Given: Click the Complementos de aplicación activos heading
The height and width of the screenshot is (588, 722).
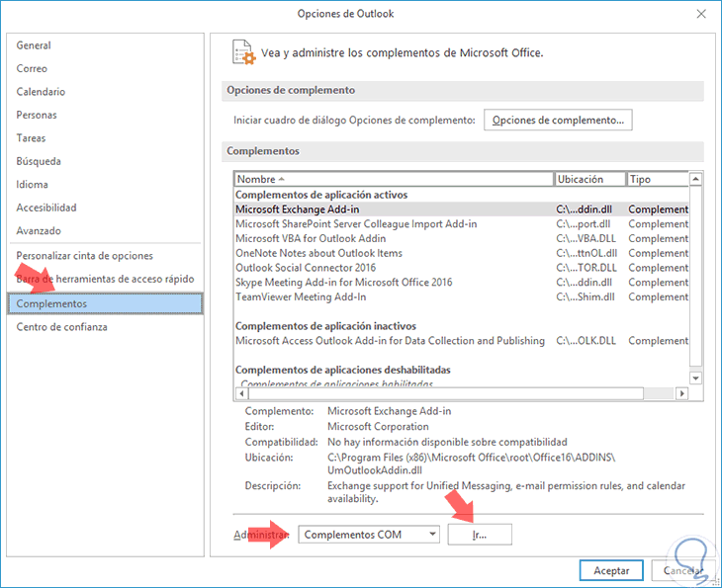Looking at the screenshot, I should coord(321,195).
